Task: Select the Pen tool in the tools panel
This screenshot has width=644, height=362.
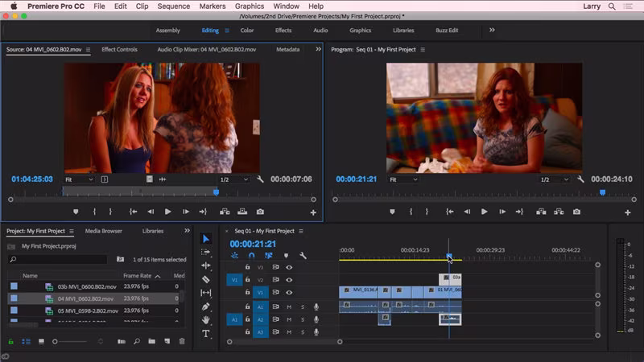Action: click(x=205, y=306)
